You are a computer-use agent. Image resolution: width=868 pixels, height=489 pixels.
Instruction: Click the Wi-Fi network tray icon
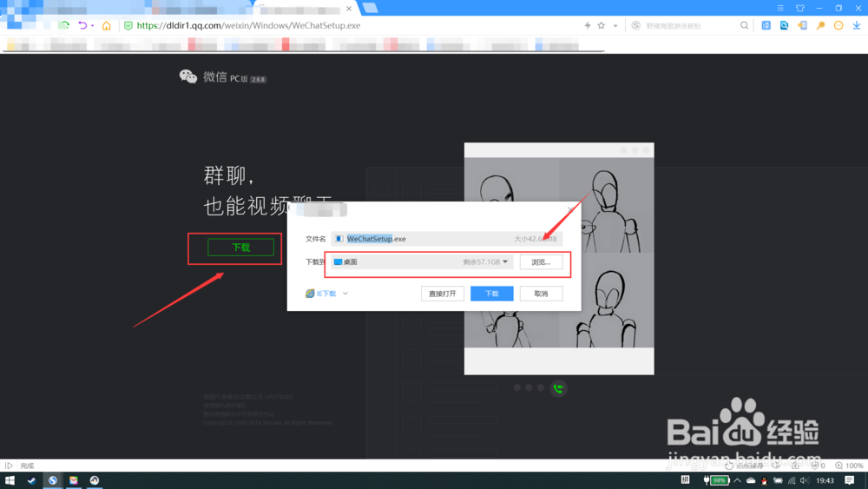(x=792, y=480)
